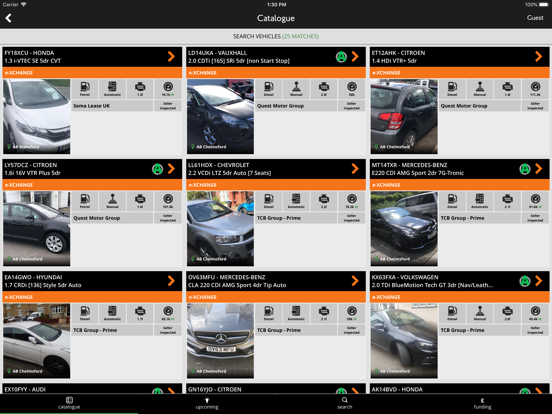Tap the Search Vehicles 25 matches bar
552x414 pixels.
(x=276, y=36)
